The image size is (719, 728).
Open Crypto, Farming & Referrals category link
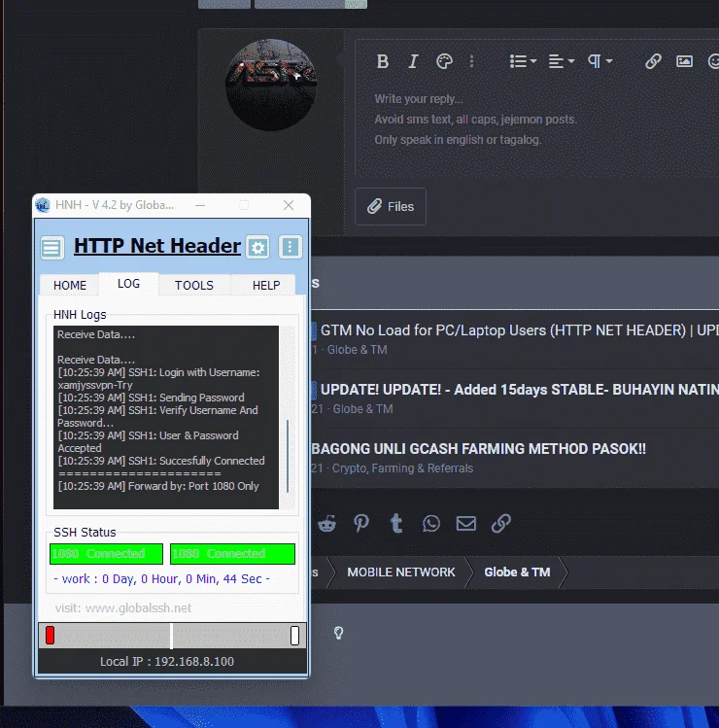tap(402, 468)
